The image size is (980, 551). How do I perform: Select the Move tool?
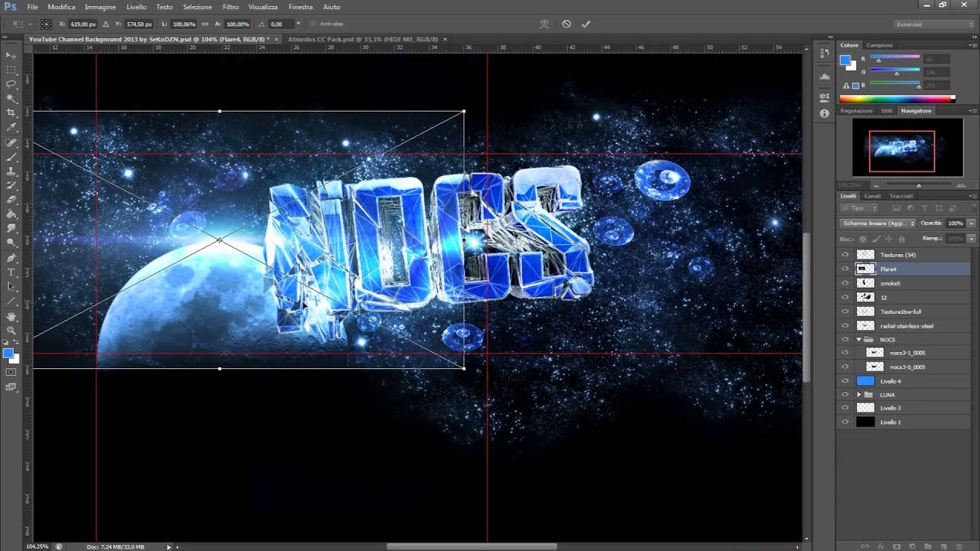click(11, 55)
